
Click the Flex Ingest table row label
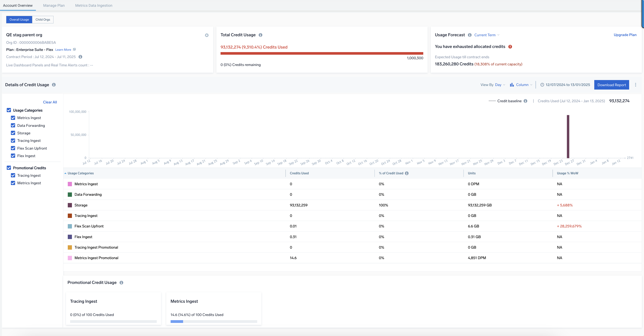pyautogui.click(x=83, y=237)
